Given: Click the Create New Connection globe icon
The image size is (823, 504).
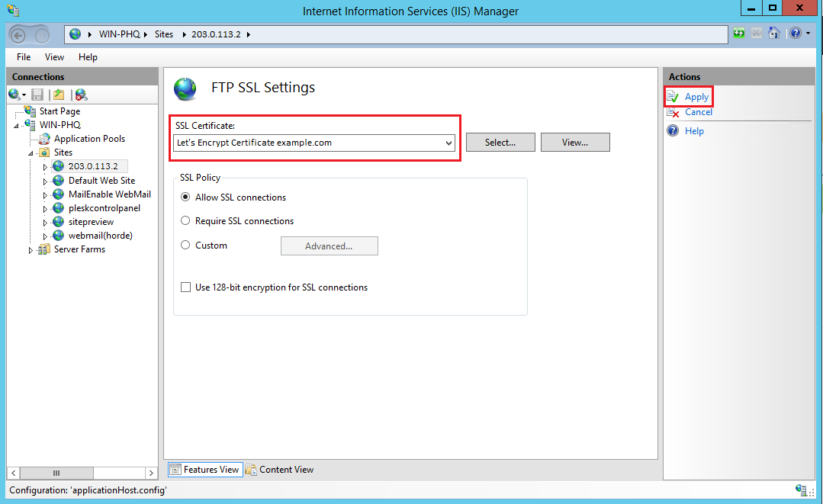Looking at the screenshot, I should tap(14, 95).
